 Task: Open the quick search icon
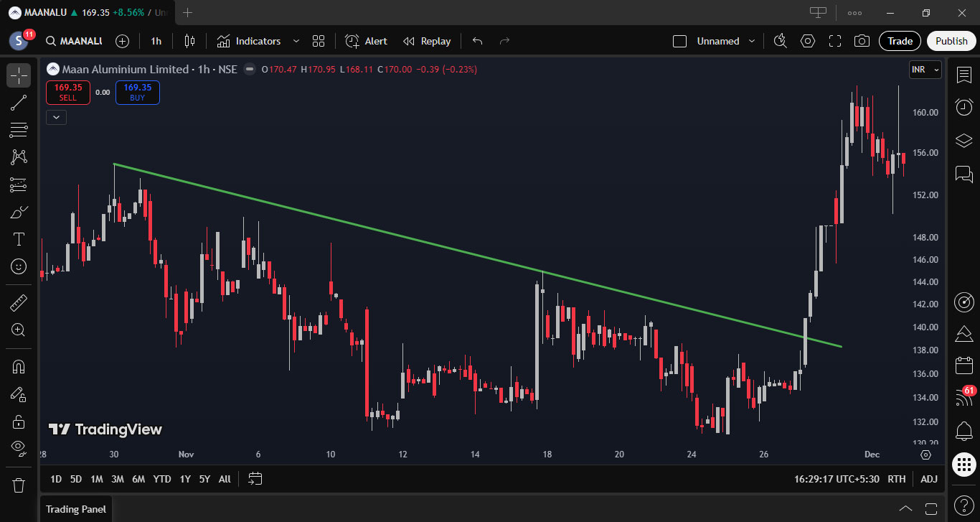(x=781, y=41)
